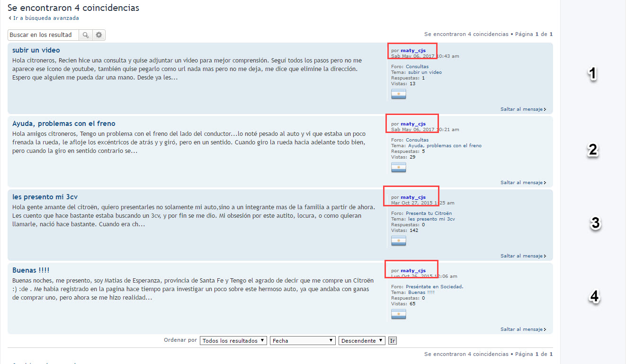Click Argentina flag in freno problem result

coord(398,167)
